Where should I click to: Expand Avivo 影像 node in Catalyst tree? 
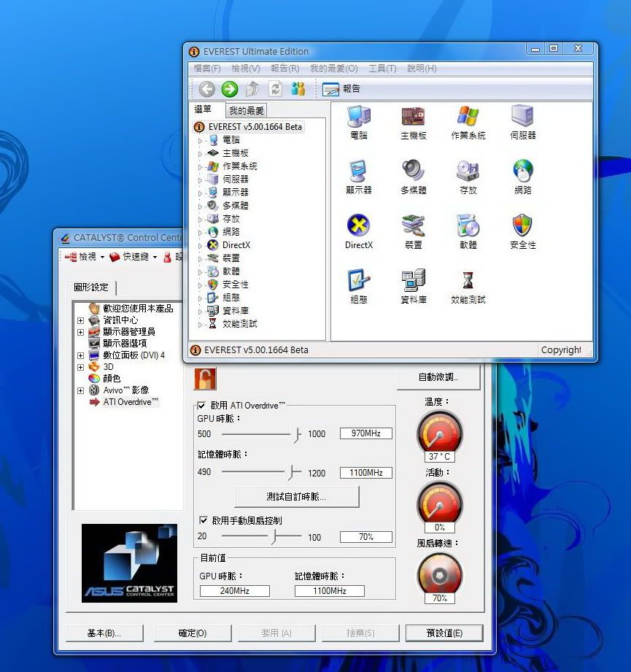click(80, 390)
